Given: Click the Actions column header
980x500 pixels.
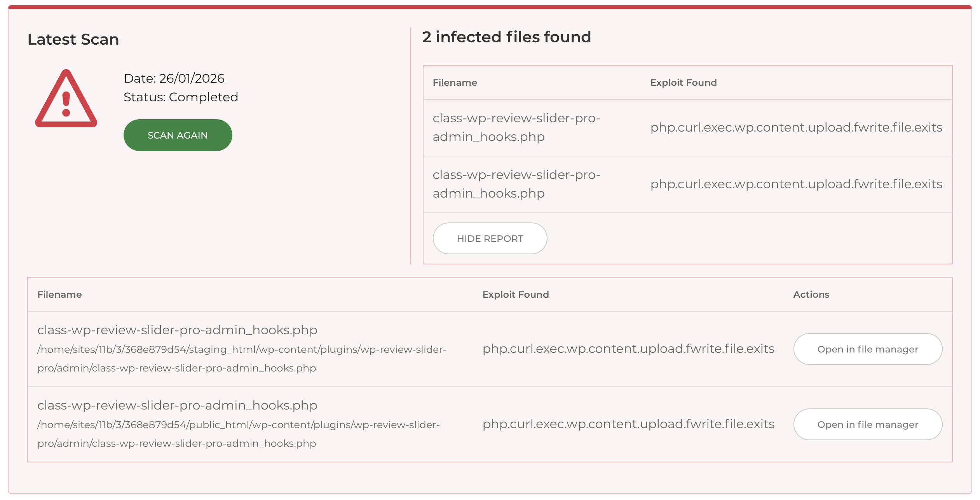Looking at the screenshot, I should coord(811,295).
